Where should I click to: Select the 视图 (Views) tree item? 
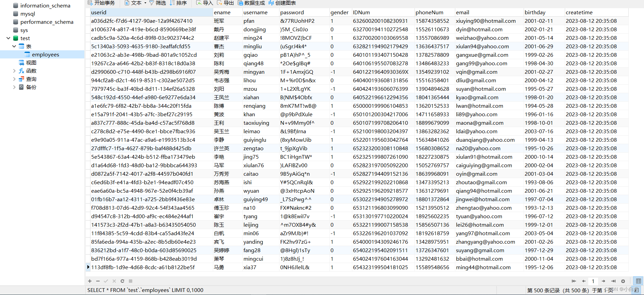[x=31, y=63]
